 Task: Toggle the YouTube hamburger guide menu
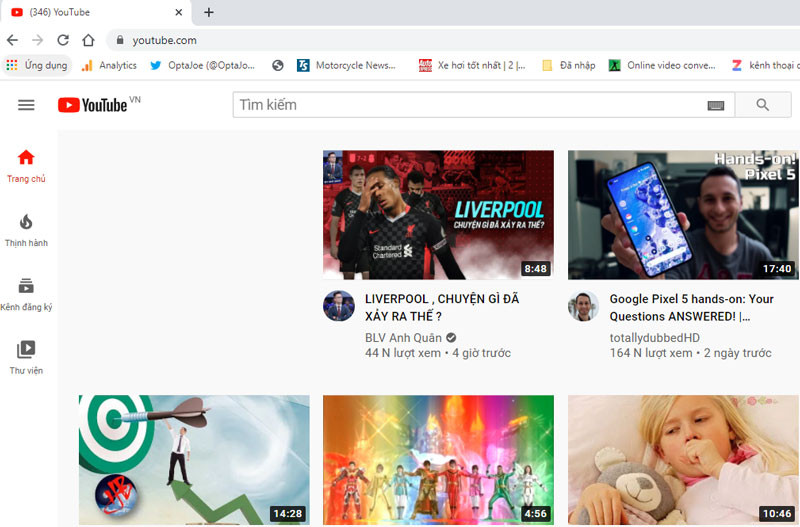(x=26, y=105)
